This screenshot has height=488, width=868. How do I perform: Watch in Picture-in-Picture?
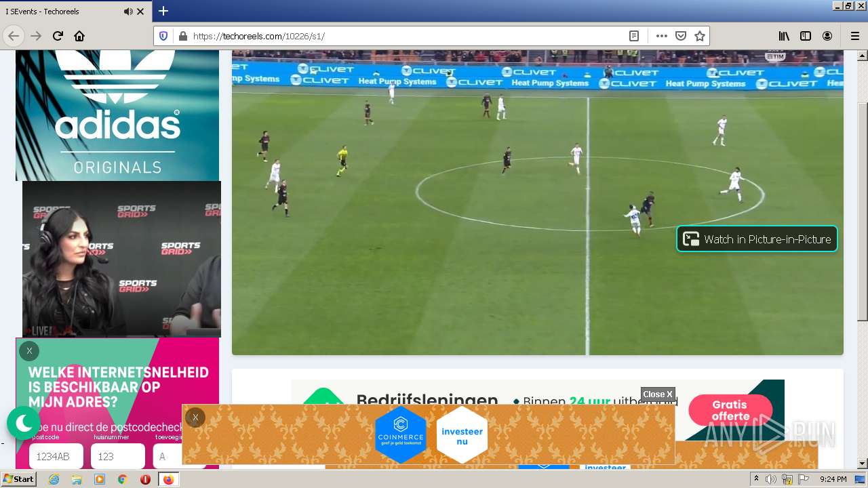(x=757, y=239)
